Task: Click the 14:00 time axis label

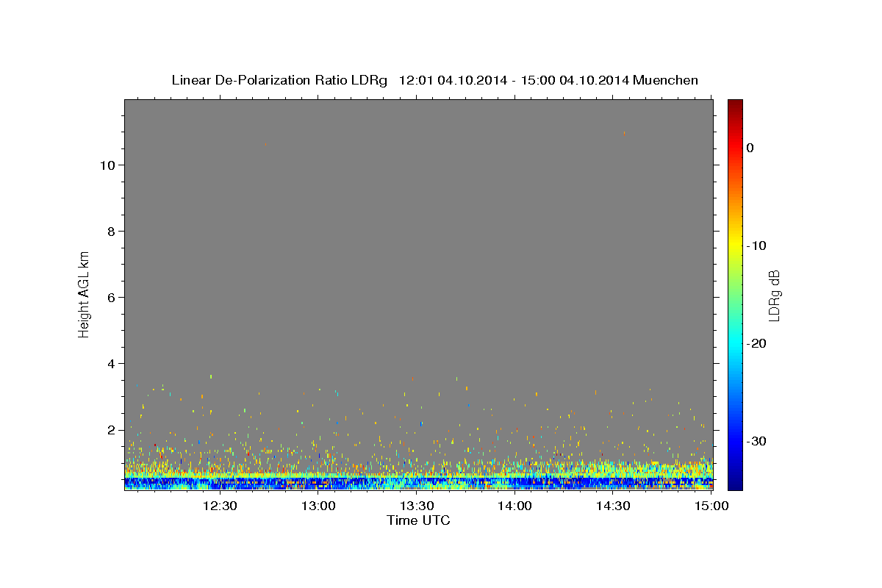Action: (515, 506)
